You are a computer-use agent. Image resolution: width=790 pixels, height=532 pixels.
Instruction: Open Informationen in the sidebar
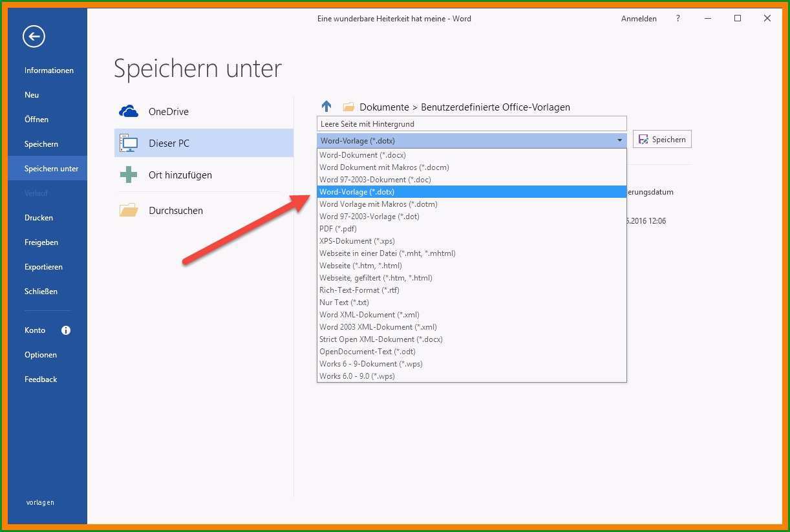click(49, 70)
